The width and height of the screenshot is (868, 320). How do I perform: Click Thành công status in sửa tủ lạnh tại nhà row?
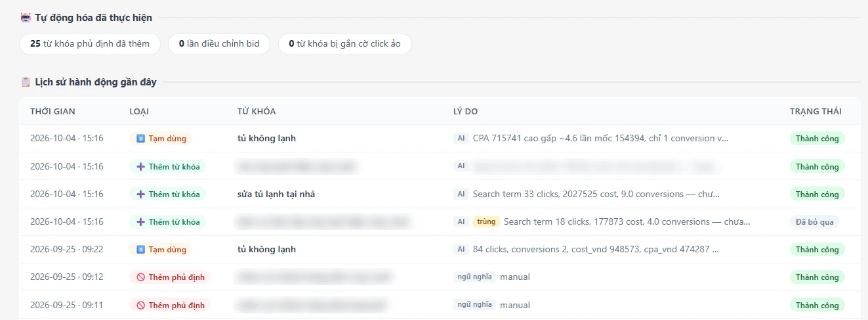(817, 194)
